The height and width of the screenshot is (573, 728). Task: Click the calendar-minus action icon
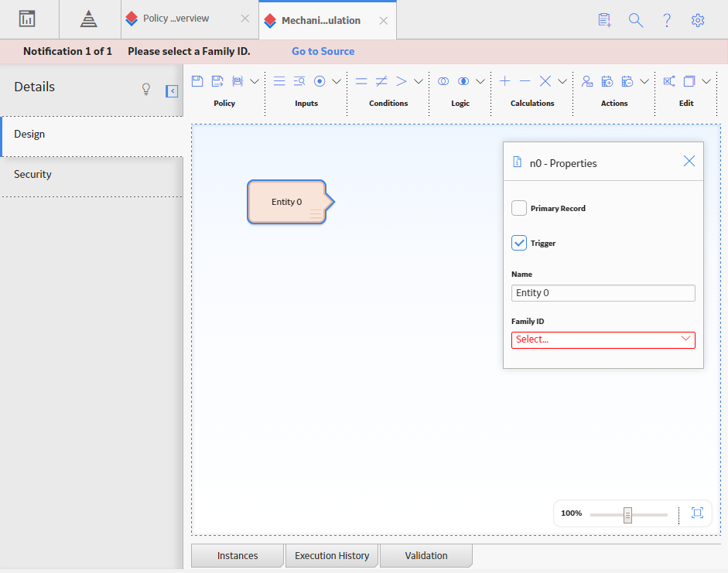click(x=627, y=81)
